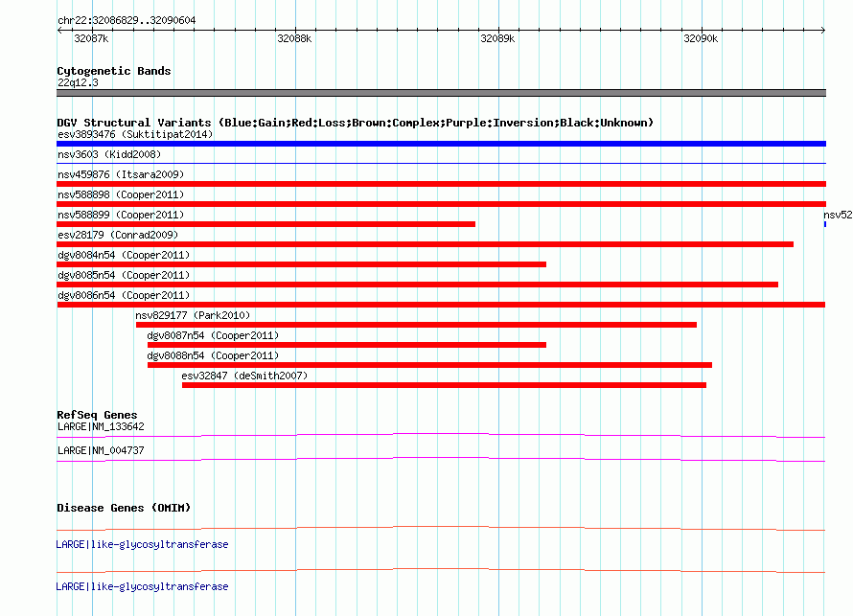
Task: Select the nsv459876 (Itsara2009) label
Action: [121, 174]
